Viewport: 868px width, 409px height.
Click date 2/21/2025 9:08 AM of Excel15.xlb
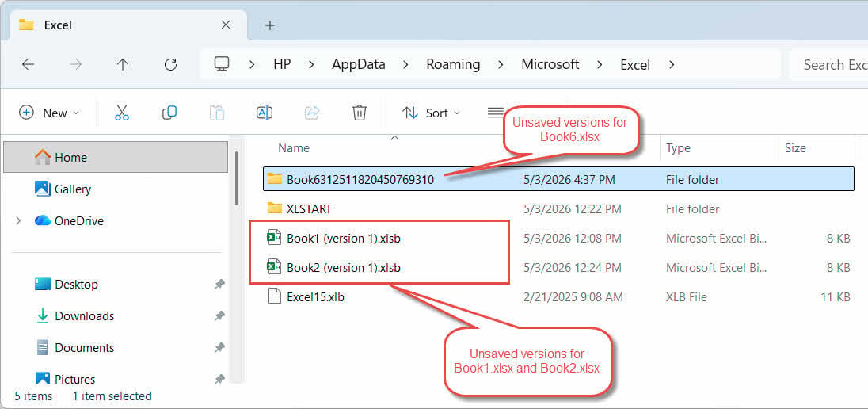pos(573,297)
